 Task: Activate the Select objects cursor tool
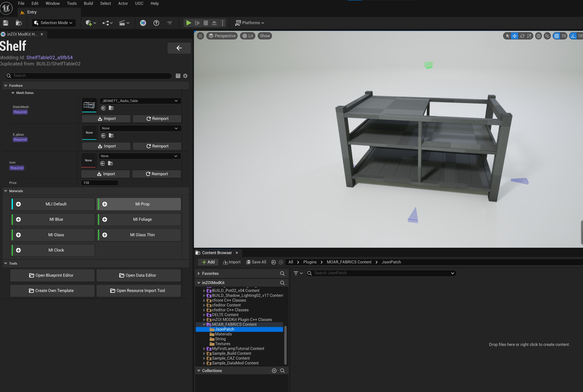508,36
